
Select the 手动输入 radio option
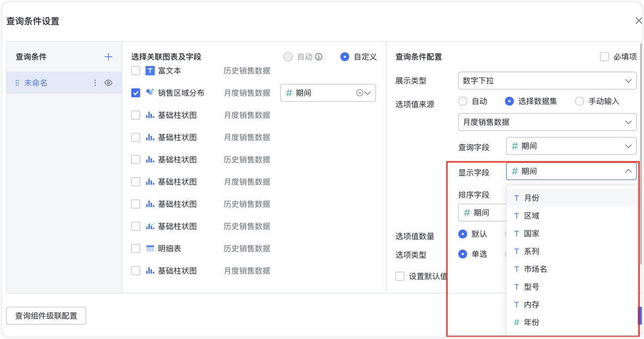click(580, 102)
